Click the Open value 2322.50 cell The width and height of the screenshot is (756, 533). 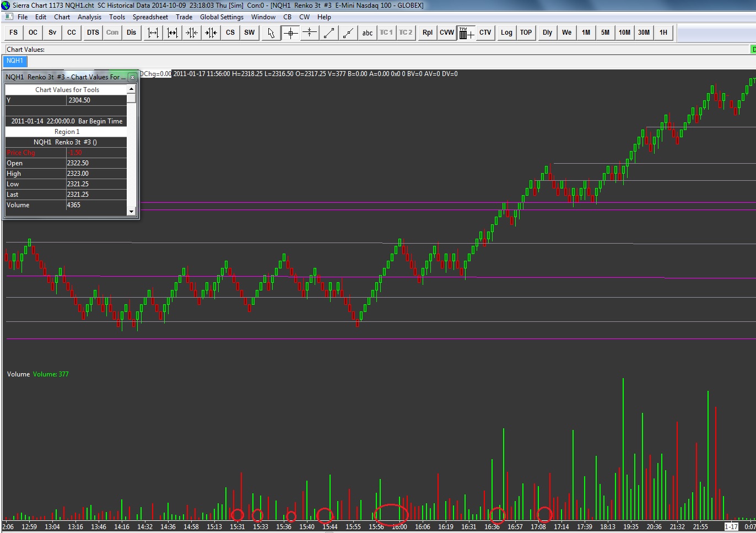[96, 163]
